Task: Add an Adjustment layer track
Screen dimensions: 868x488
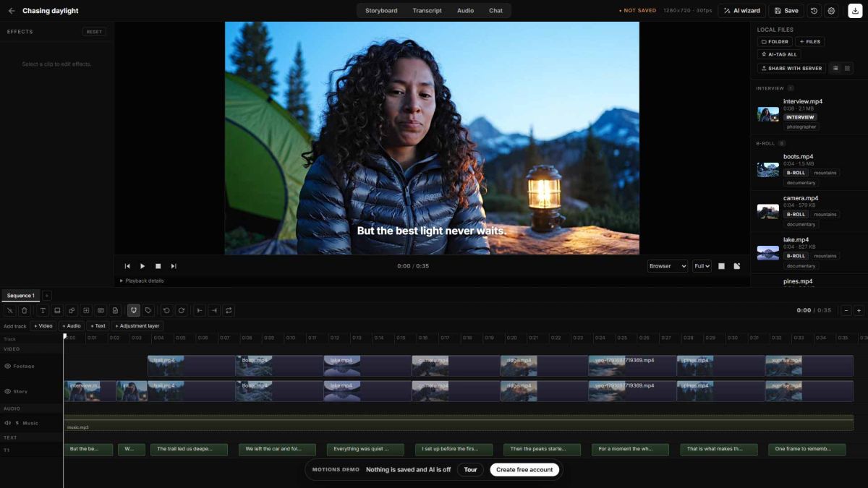Action: (137, 326)
